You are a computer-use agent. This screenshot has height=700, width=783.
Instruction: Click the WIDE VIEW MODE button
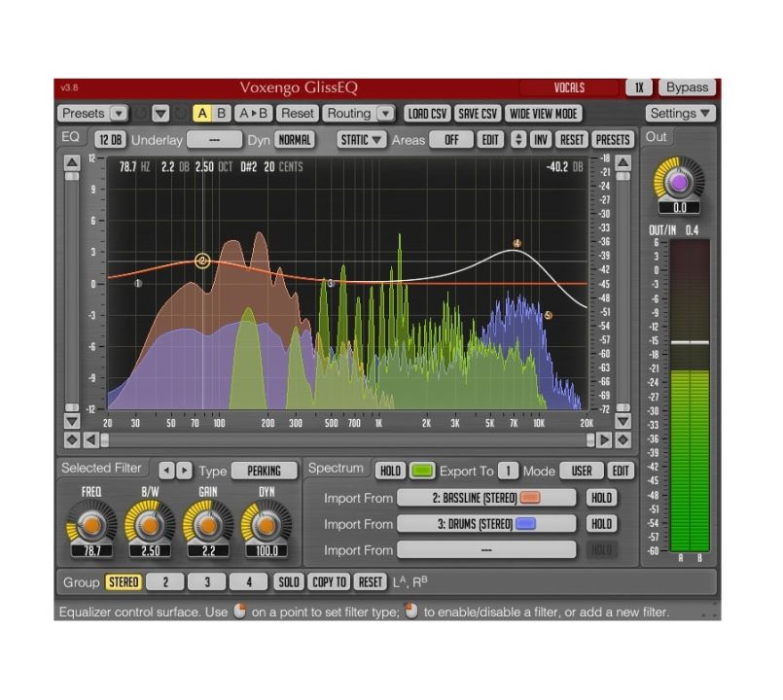pyautogui.click(x=543, y=114)
